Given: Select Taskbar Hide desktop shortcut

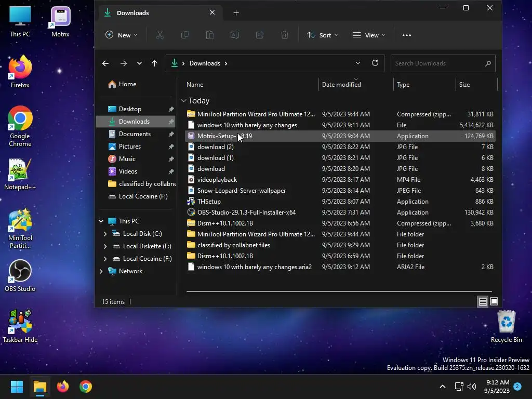Looking at the screenshot, I should (20, 326).
